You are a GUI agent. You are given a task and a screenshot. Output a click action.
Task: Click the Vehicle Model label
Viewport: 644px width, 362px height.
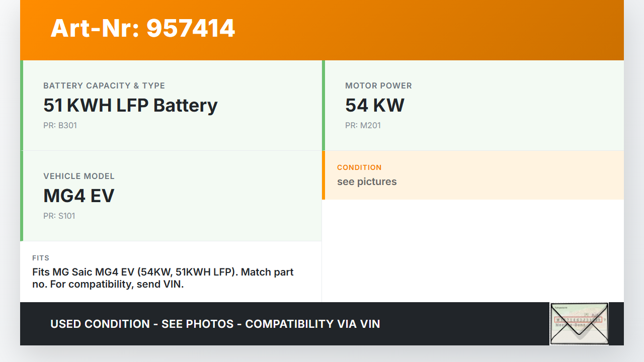click(79, 176)
